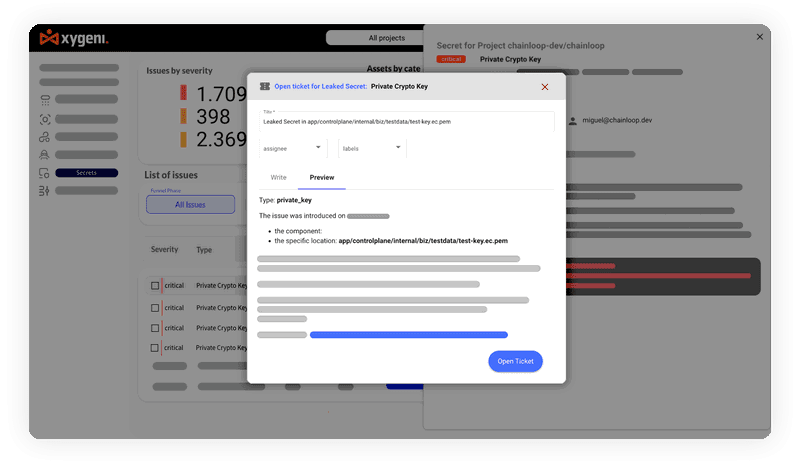The width and height of the screenshot is (800, 463).
Task: Click the Secrets sidebar icon
Action: pos(44,173)
